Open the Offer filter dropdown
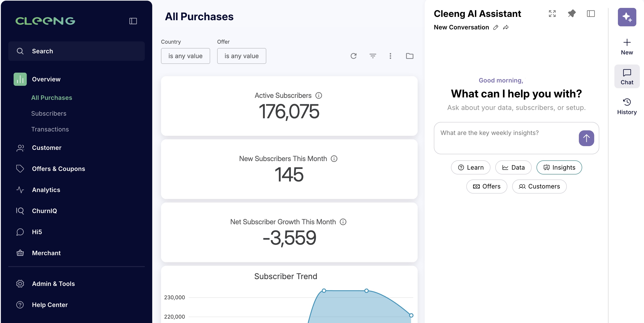644x323 pixels. coord(241,56)
